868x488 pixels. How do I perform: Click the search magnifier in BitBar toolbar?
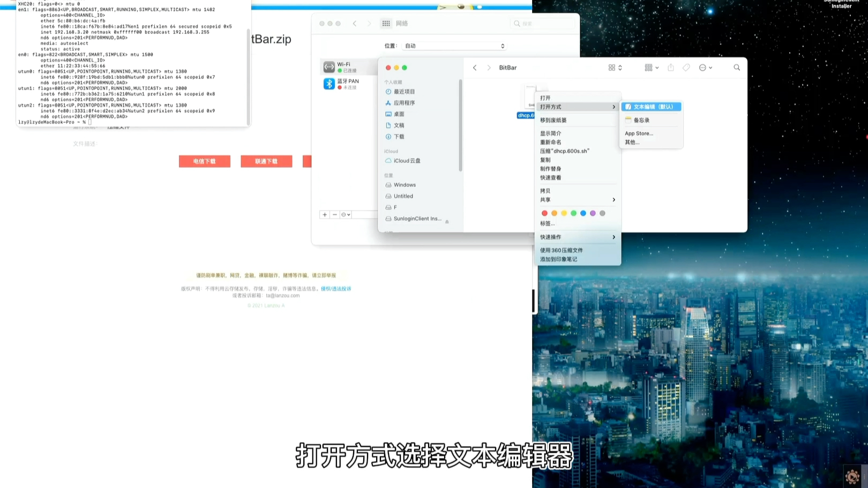coord(736,67)
